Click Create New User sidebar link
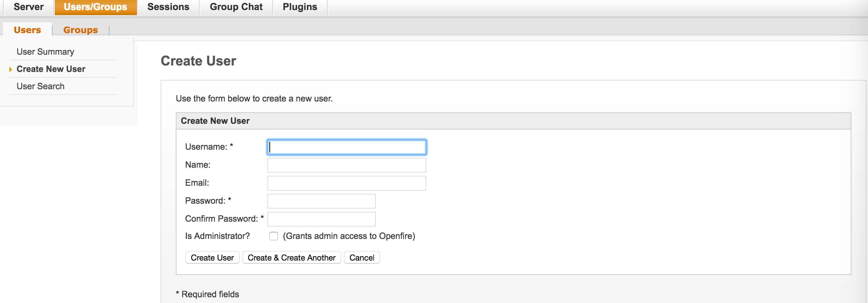 (x=51, y=69)
